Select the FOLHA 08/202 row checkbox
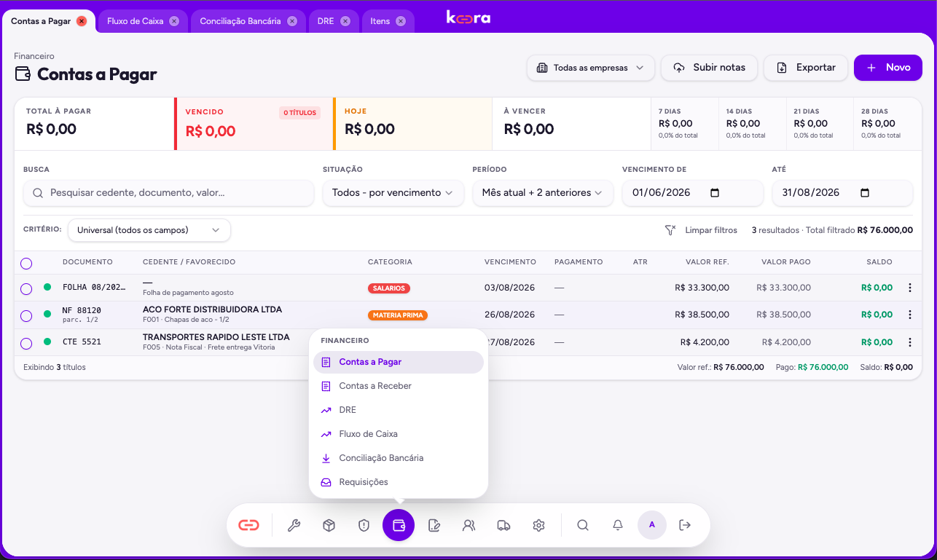This screenshot has height=560, width=937. point(26,288)
